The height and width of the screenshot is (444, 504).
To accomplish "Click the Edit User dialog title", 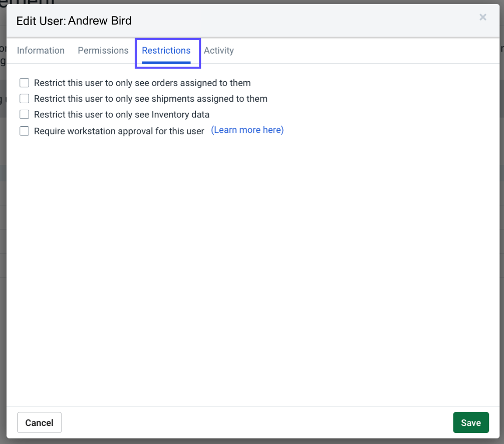I will point(73,21).
